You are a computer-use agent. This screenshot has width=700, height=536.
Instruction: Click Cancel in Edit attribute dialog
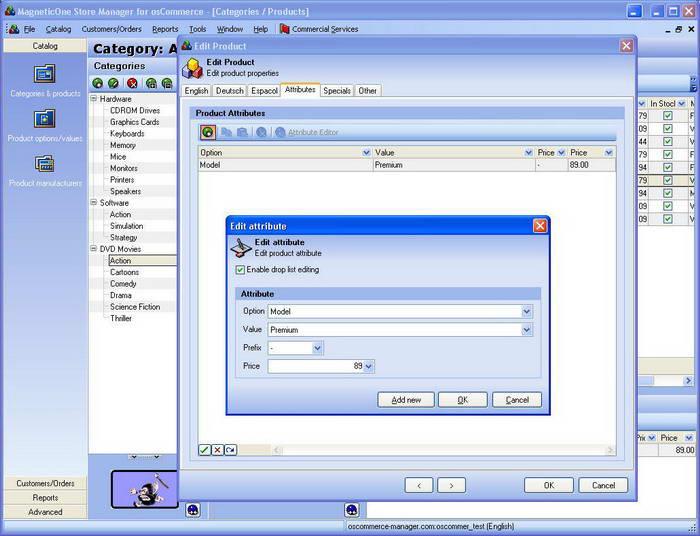(517, 400)
